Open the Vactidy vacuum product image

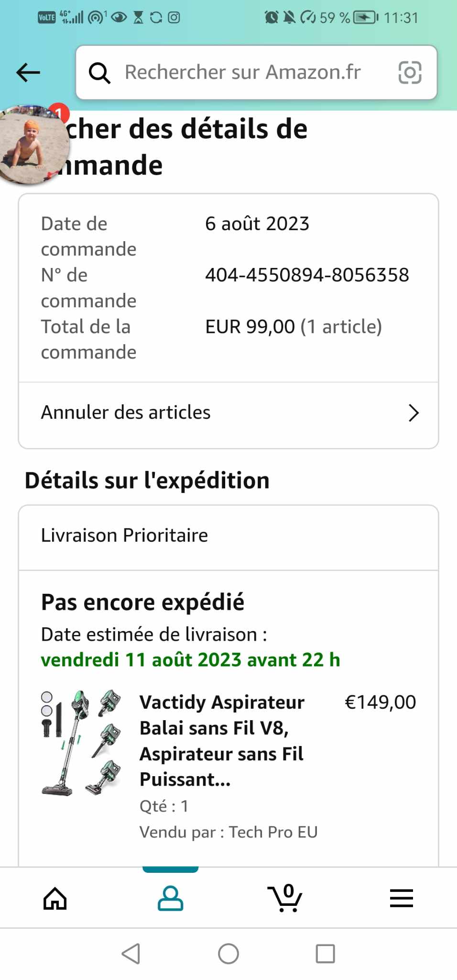pos(81,743)
